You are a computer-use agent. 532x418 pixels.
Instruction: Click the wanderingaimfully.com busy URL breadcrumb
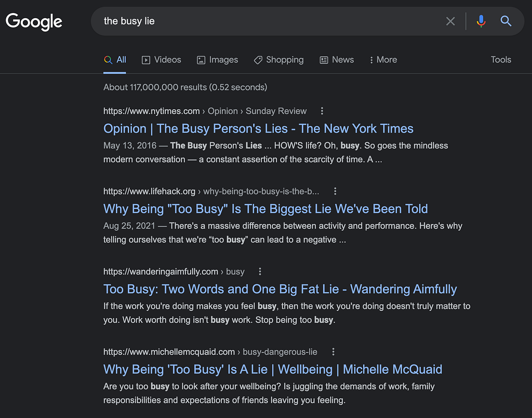[174, 272]
